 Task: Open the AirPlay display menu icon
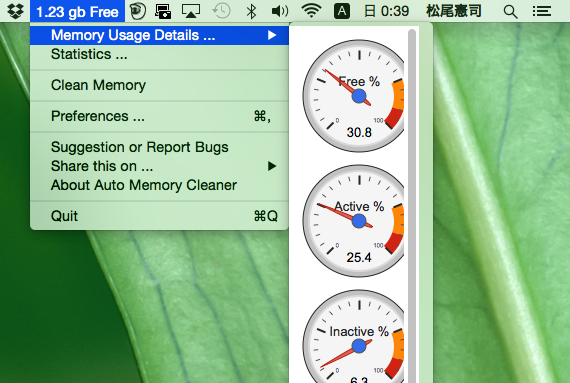point(191,11)
